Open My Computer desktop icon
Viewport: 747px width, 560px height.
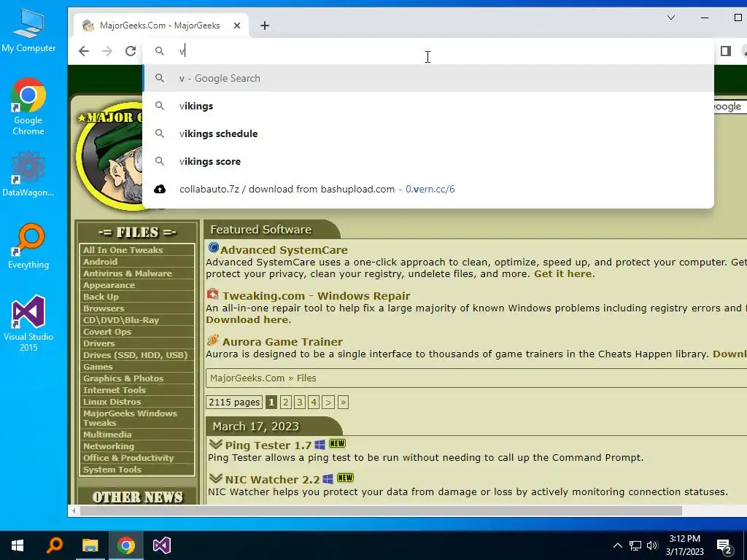pos(28,31)
